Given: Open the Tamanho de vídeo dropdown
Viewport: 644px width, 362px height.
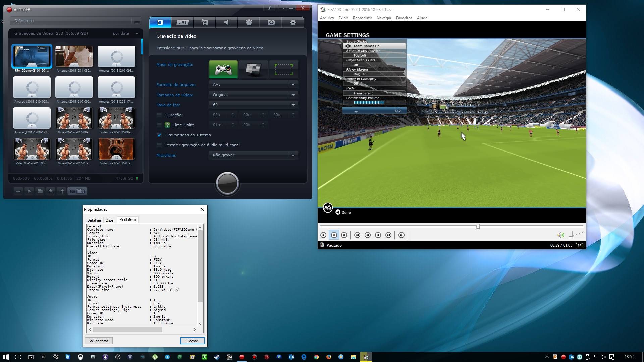Looking at the screenshot, I should coord(254,95).
